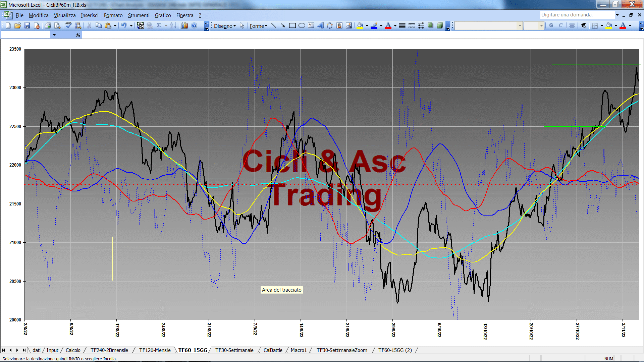The width and height of the screenshot is (644, 362).
Task: Apply the yellow drawing fill color
Action: click(360, 26)
